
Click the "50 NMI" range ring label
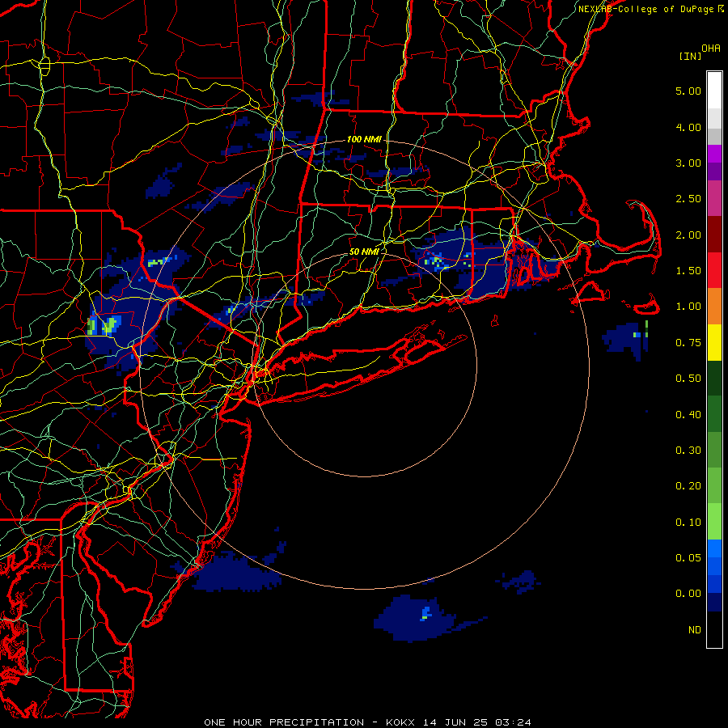tap(364, 252)
